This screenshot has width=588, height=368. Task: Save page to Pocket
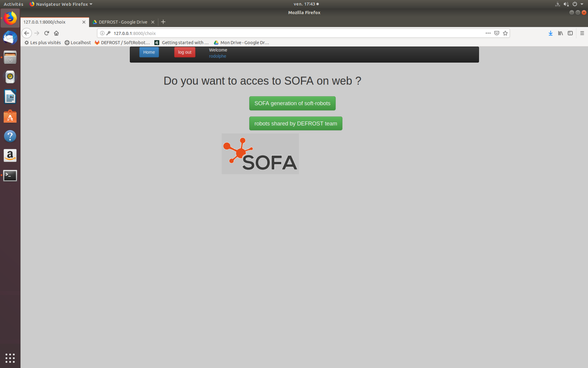coord(496,33)
